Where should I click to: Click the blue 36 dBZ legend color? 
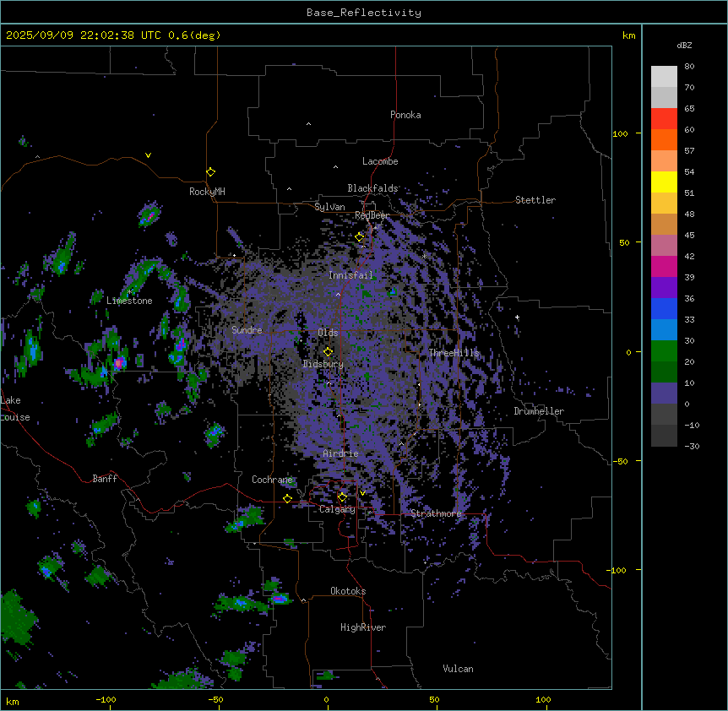[664, 308]
